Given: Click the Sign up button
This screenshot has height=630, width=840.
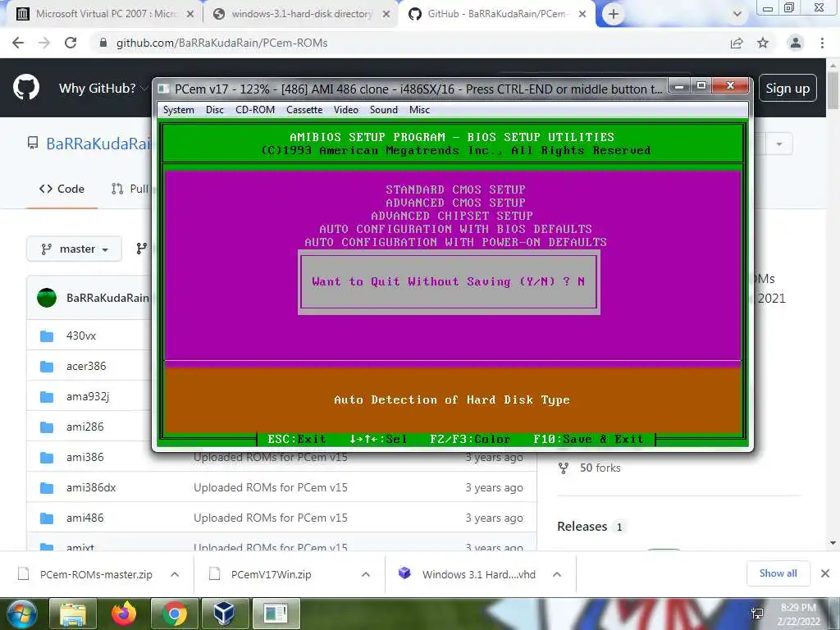Looking at the screenshot, I should (x=787, y=89).
